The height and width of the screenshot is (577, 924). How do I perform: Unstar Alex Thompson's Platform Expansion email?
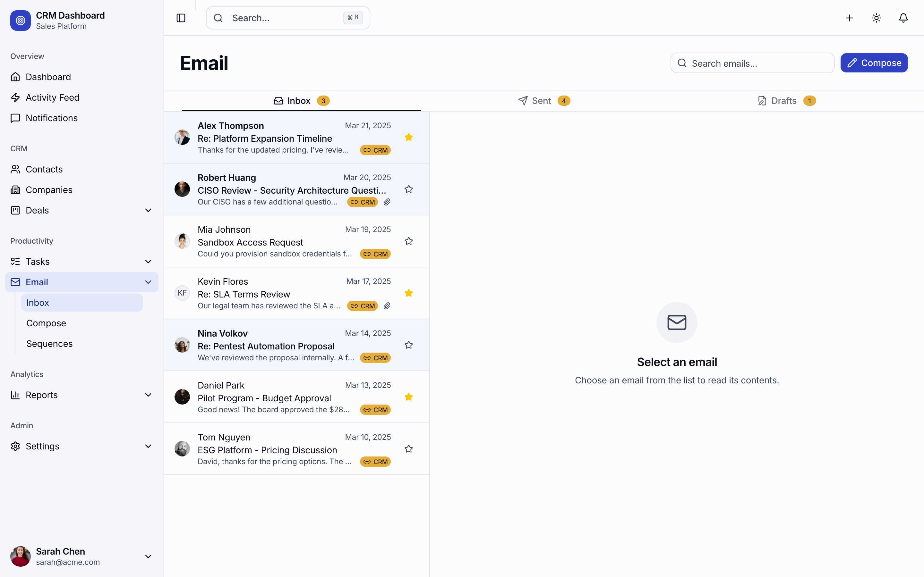pos(408,137)
